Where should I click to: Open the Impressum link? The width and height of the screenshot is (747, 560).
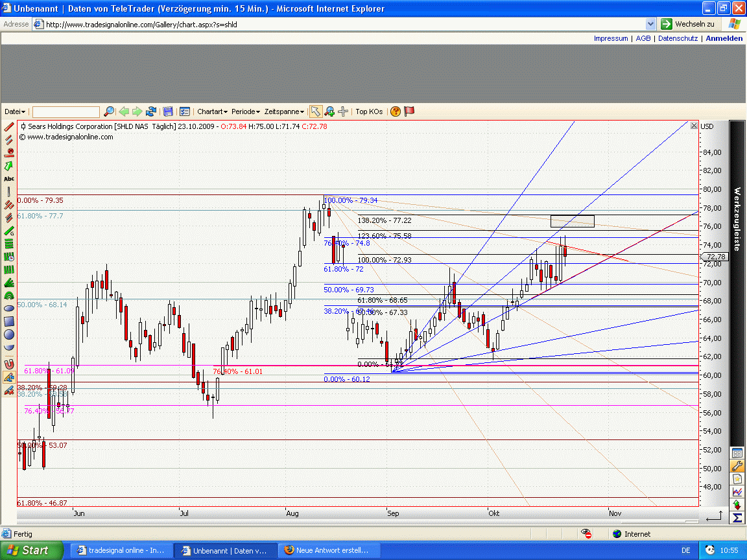[611, 38]
